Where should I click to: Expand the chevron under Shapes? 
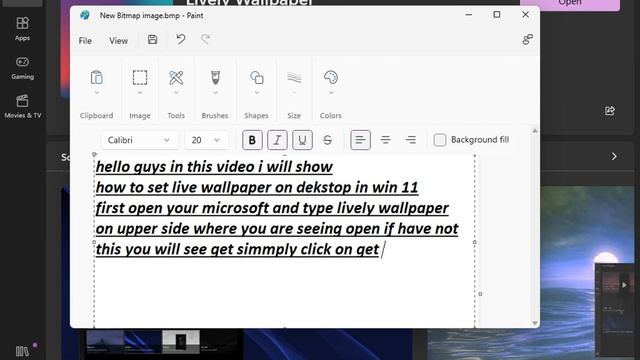coord(257,93)
